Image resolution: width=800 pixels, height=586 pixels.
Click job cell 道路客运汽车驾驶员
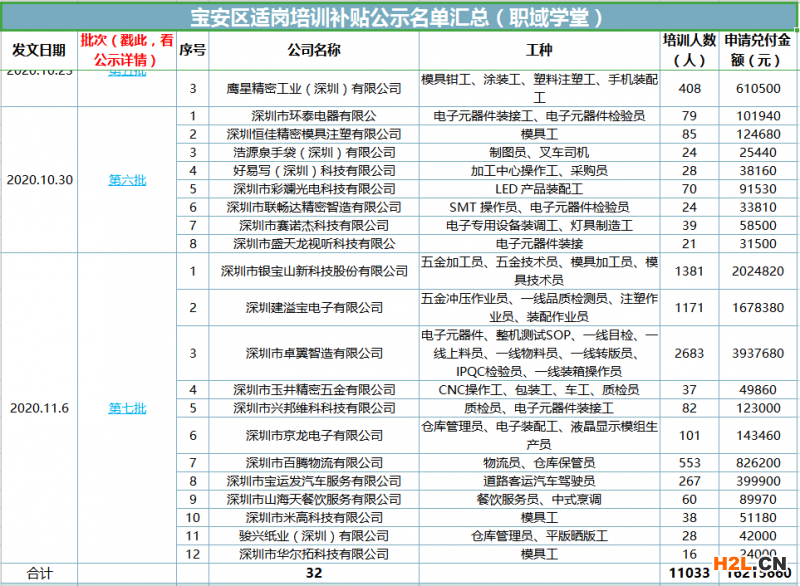tap(539, 481)
